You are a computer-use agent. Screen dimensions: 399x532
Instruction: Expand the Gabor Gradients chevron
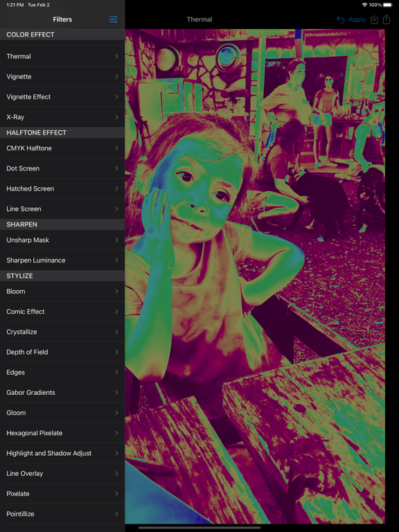[x=116, y=393]
